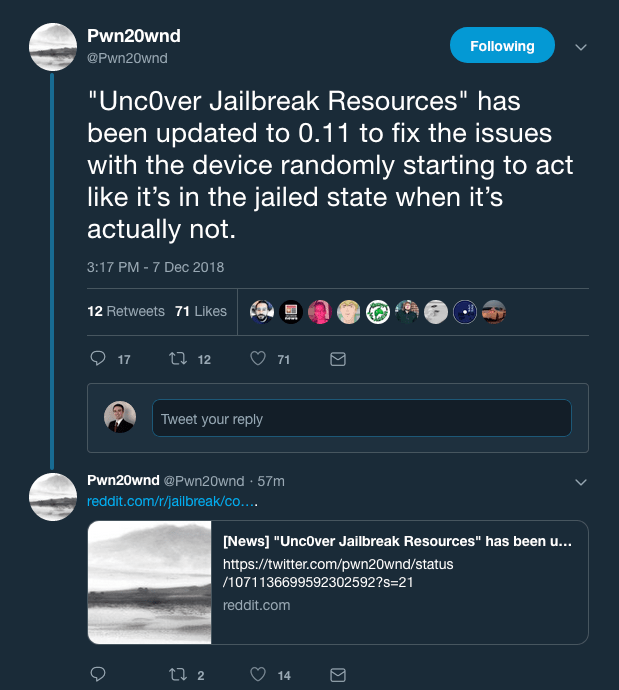
Task: Open the reddit News link preview card
Action: (x=338, y=582)
